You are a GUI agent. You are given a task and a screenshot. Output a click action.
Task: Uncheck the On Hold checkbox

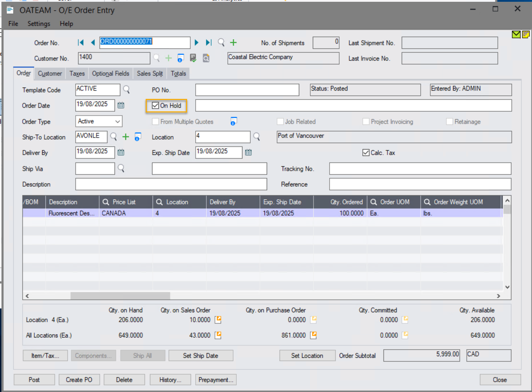pyautogui.click(x=155, y=106)
